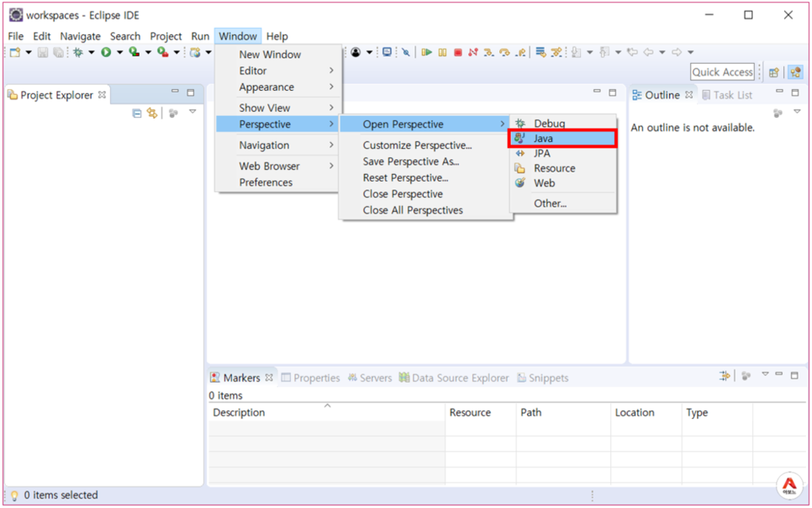
Task: Close the Outline tab with its X
Action: pyautogui.click(x=688, y=95)
